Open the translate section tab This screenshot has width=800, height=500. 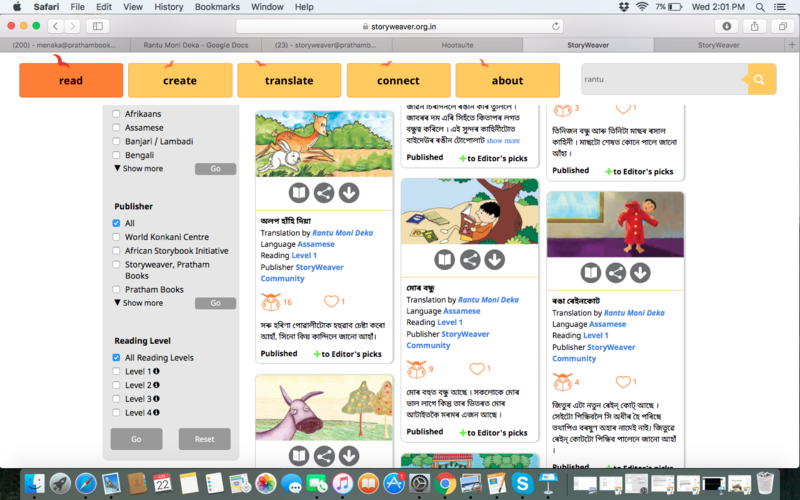[x=289, y=80]
